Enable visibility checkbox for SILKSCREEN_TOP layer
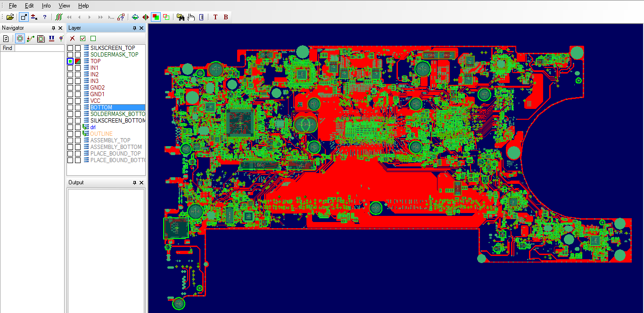The width and height of the screenshot is (644, 313). (70, 48)
